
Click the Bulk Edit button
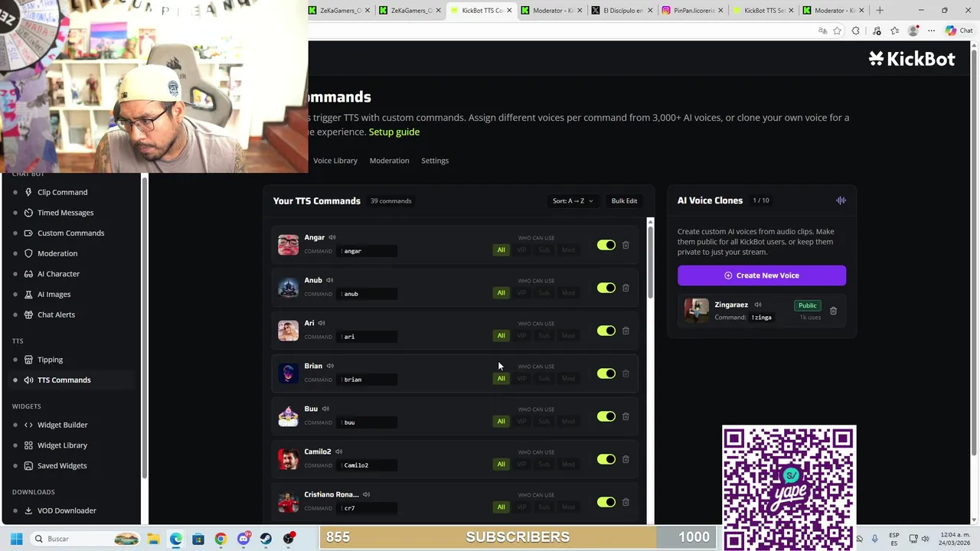tap(624, 201)
